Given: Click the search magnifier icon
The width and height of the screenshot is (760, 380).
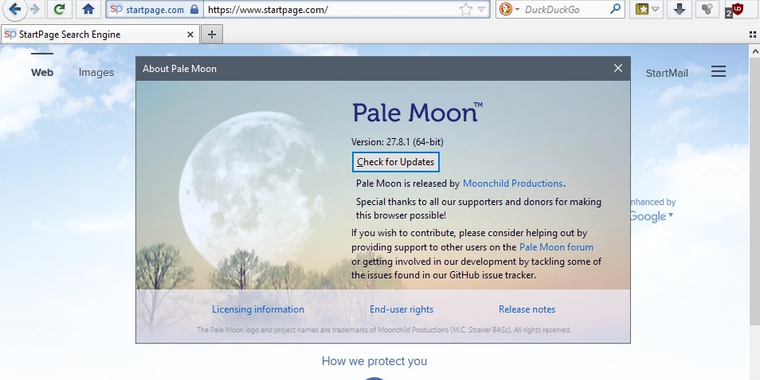Looking at the screenshot, I should [615, 9].
